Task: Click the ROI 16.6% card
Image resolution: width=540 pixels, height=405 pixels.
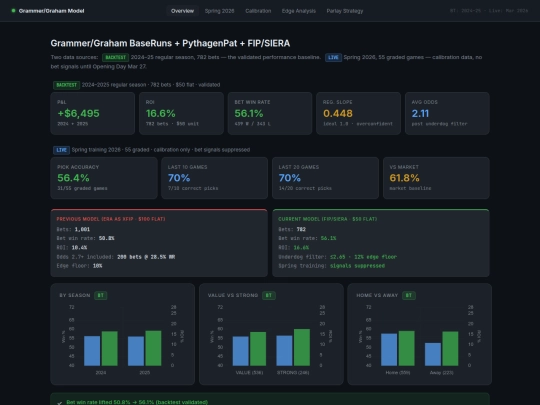Action: tap(181, 113)
